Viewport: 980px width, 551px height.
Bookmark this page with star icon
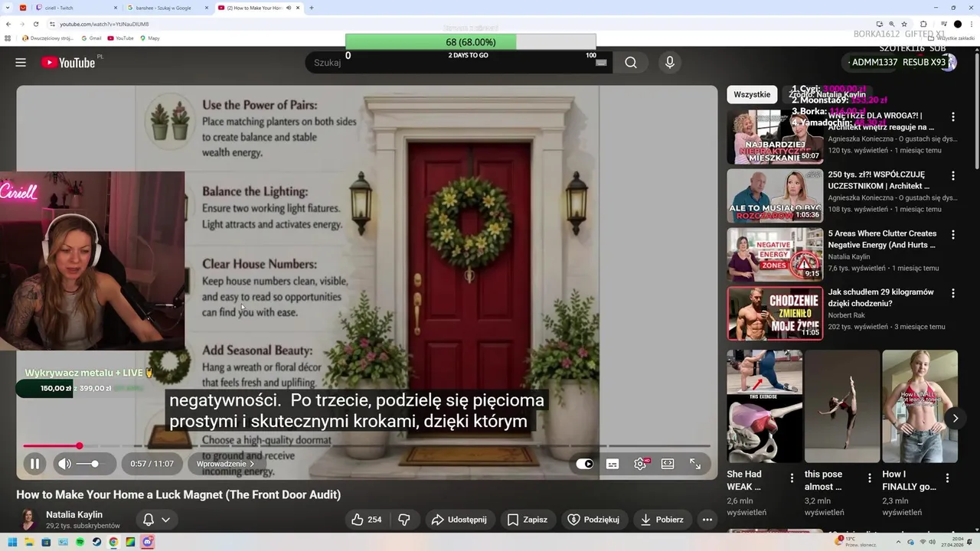click(x=904, y=24)
